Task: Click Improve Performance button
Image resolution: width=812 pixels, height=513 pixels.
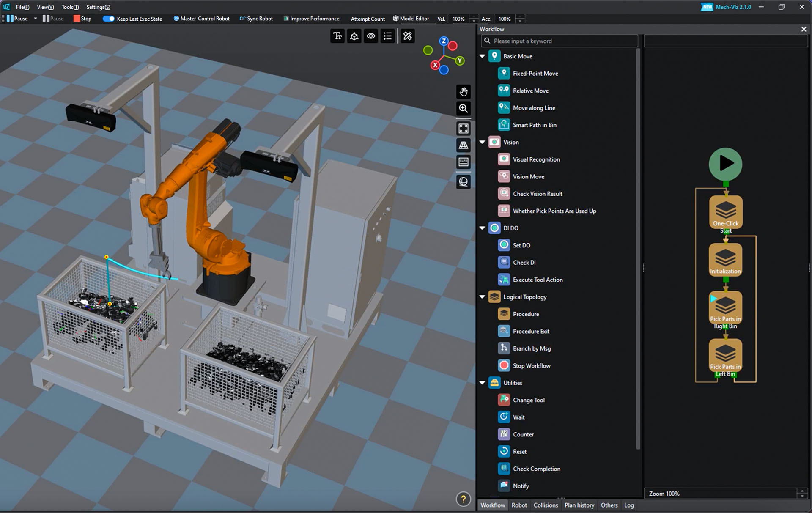Action: pos(311,19)
